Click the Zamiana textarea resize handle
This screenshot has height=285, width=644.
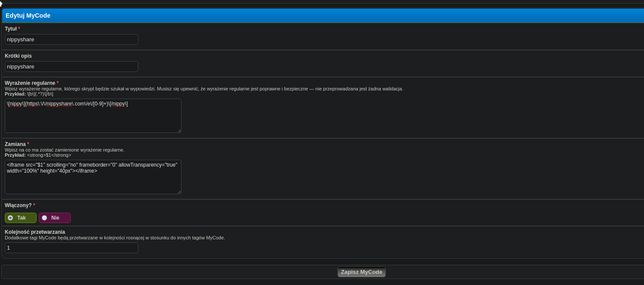pos(179,192)
